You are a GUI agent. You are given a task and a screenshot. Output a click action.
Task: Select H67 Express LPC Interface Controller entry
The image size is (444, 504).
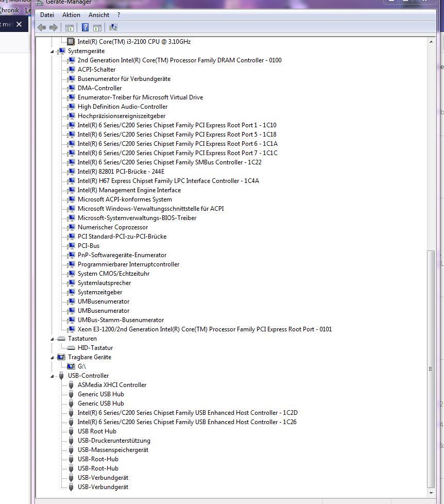click(x=168, y=181)
